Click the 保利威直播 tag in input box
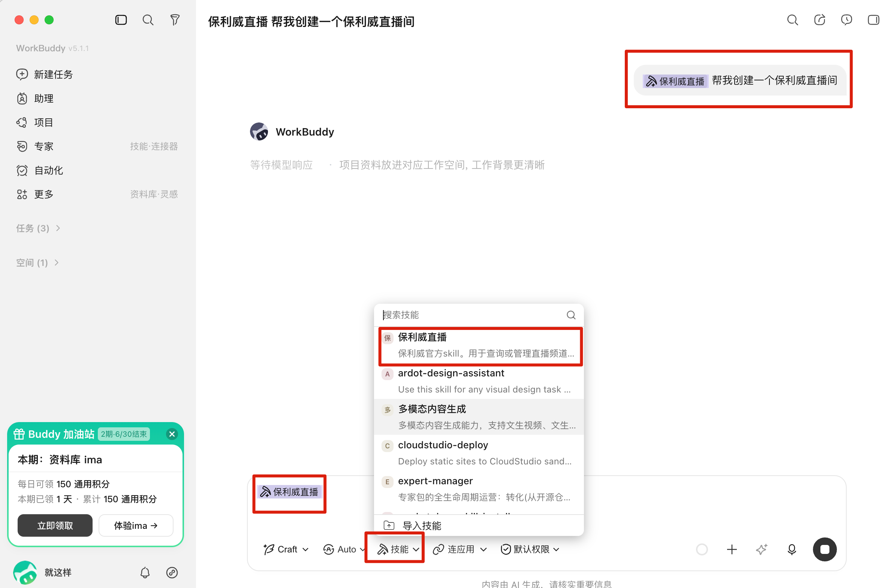Screen dimensions: 889x588 [289, 492]
